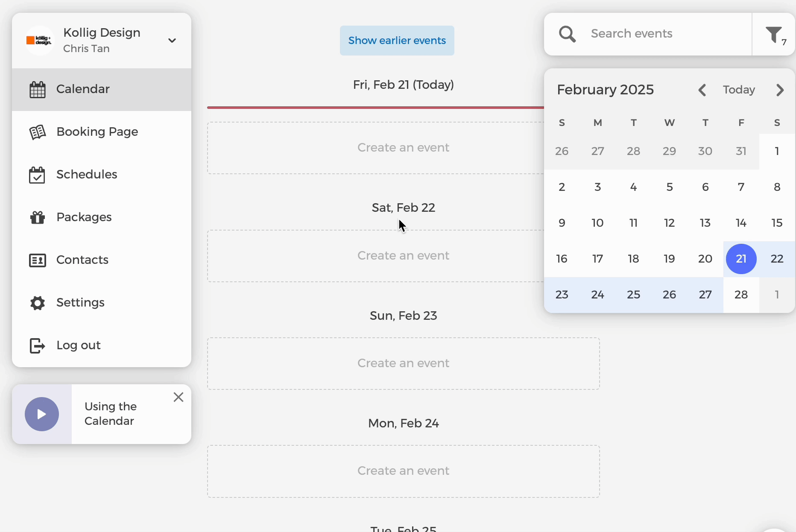
Task: Select February 14 in mini calendar
Action: pos(741,223)
